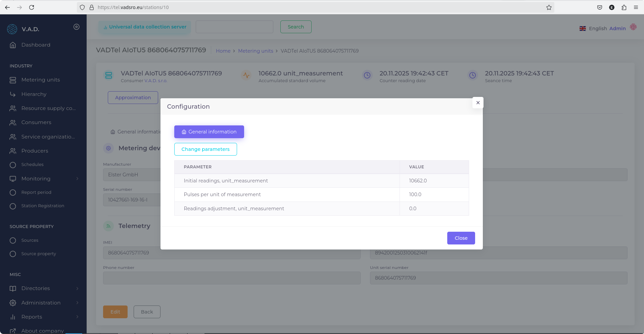Click the Metering units sidebar icon
This screenshot has width=644, height=334.
[x=13, y=80]
